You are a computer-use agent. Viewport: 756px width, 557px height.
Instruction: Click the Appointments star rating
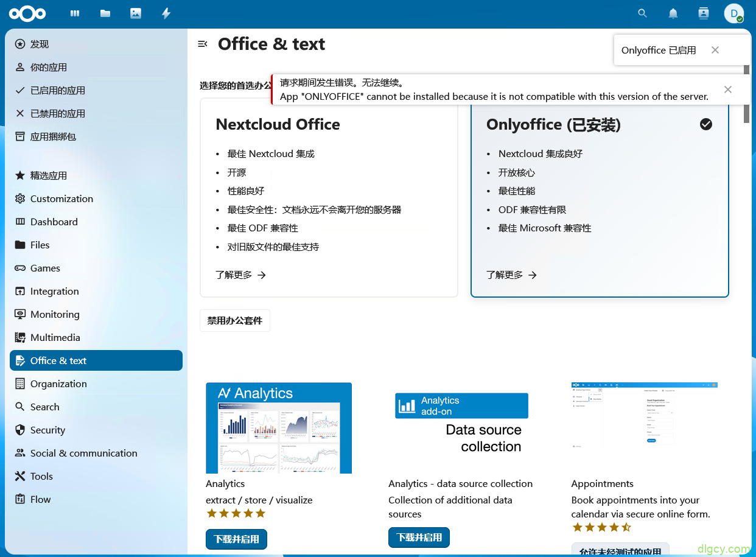(x=601, y=527)
